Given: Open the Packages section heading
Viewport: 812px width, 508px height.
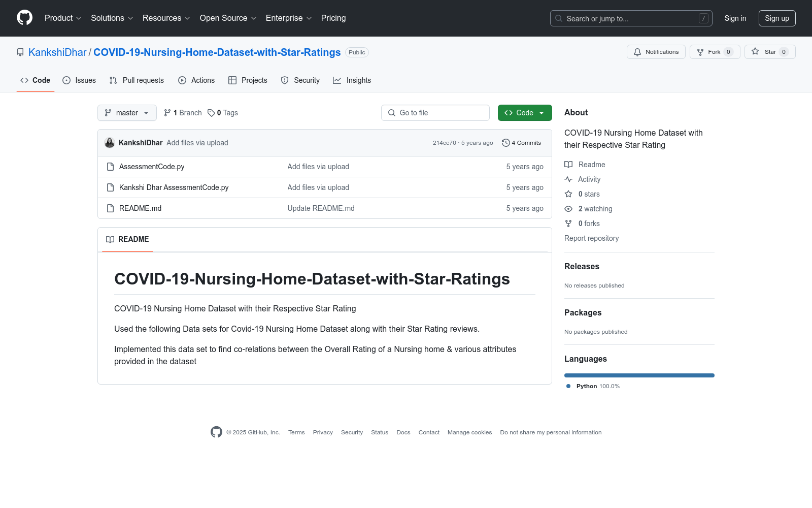Looking at the screenshot, I should coord(583,312).
